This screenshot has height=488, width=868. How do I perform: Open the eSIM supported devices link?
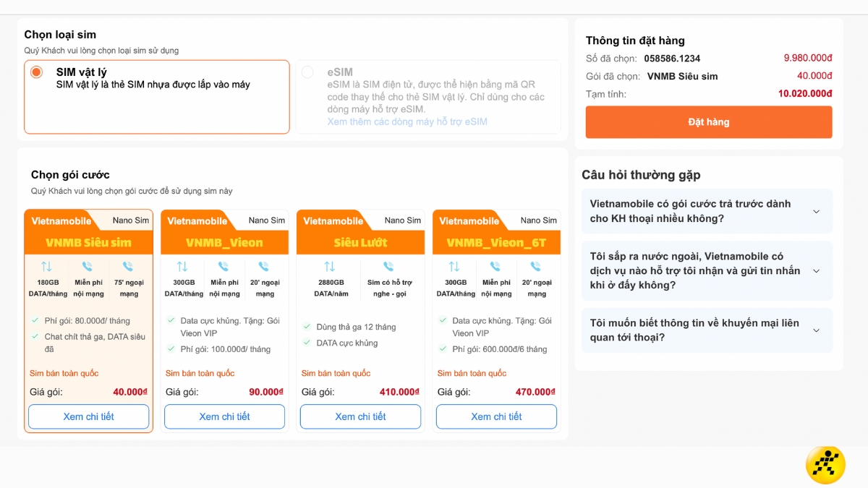pos(407,121)
